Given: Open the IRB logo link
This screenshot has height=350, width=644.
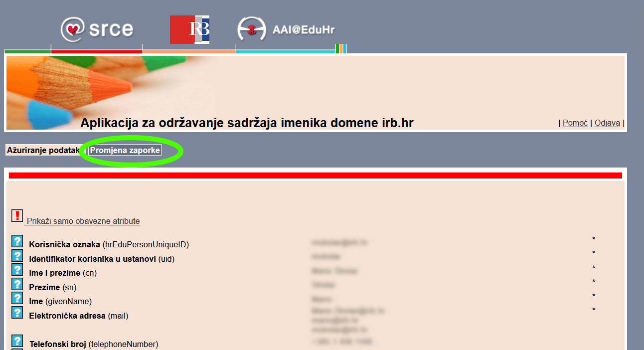Looking at the screenshot, I should pos(189,29).
